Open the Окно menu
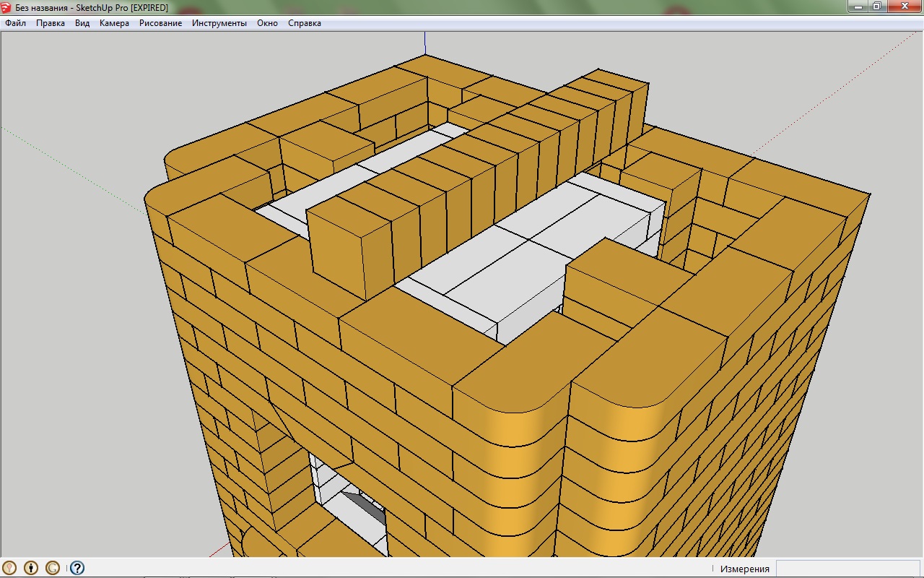The image size is (924, 578). 267,23
